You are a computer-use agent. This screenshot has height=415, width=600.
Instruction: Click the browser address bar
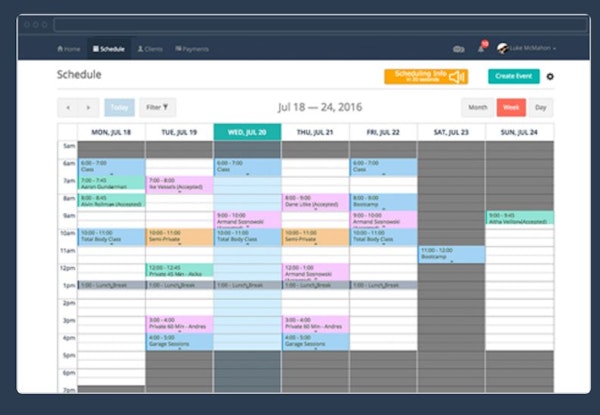click(300, 23)
